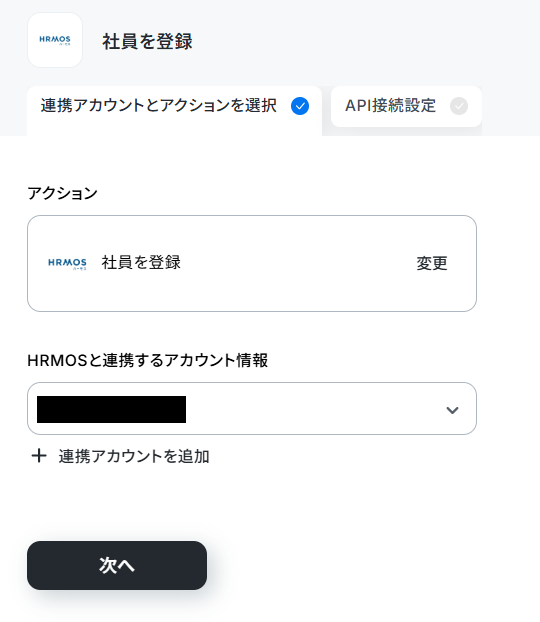Click 連携アカウントを追加 link

click(x=134, y=456)
